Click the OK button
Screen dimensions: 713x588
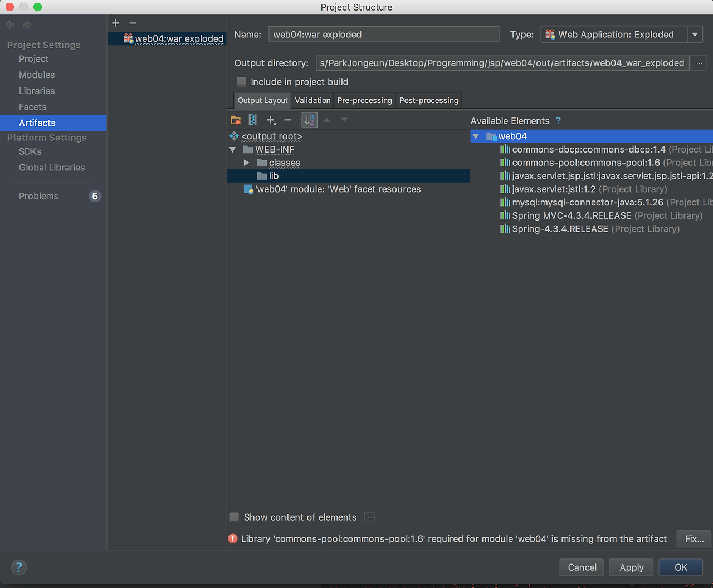(x=681, y=567)
